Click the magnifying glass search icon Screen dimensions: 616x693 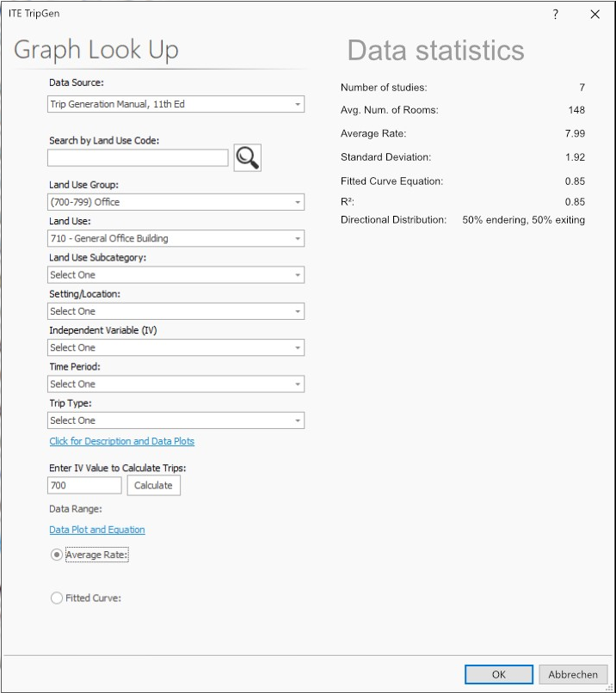tap(247, 157)
